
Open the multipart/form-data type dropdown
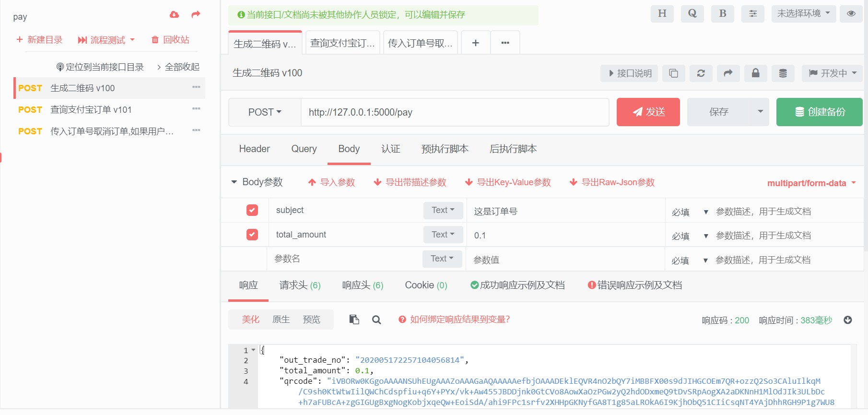[811, 183]
